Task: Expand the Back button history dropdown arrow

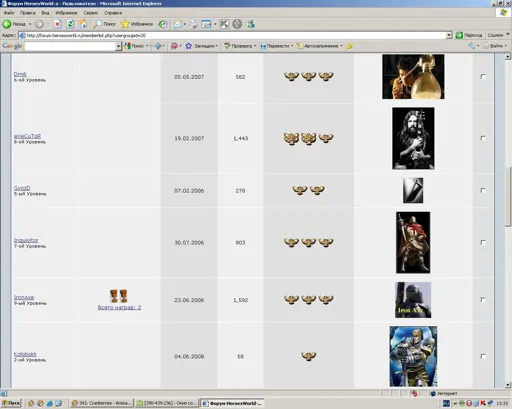Action: (x=30, y=24)
